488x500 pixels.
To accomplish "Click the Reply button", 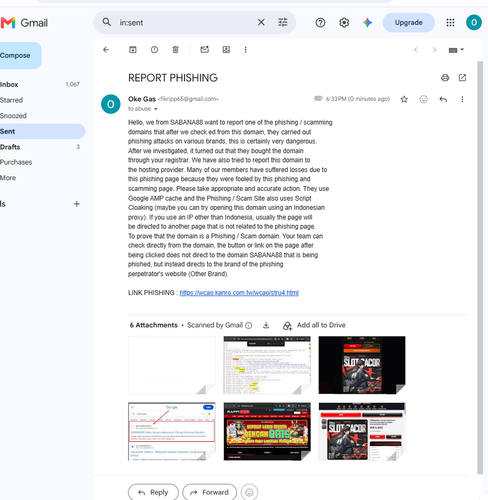I will [x=153, y=492].
